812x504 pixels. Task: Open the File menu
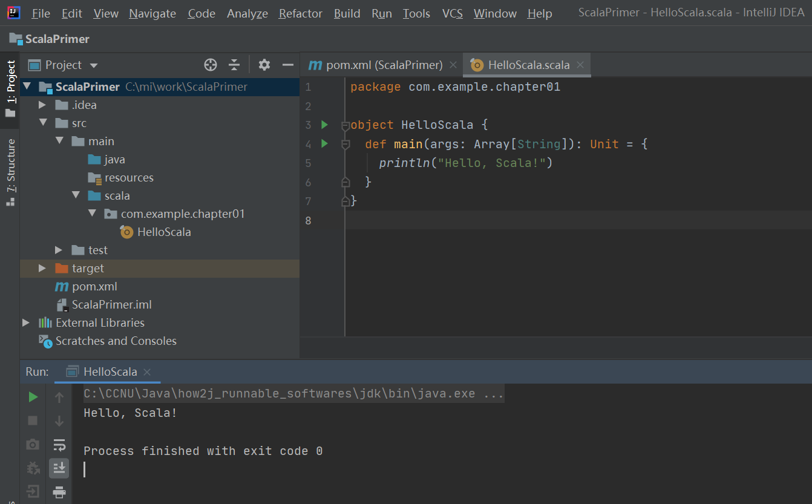pyautogui.click(x=41, y=13)
